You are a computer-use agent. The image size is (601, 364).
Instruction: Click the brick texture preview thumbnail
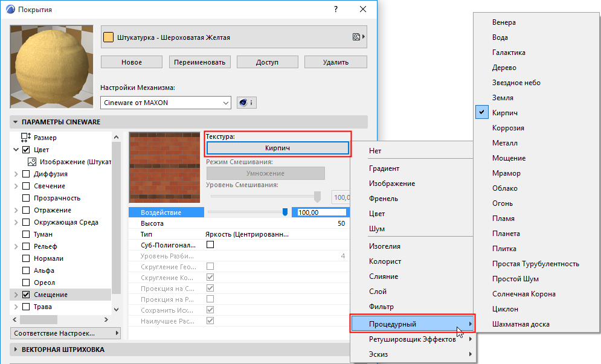(x=164, y=167)
